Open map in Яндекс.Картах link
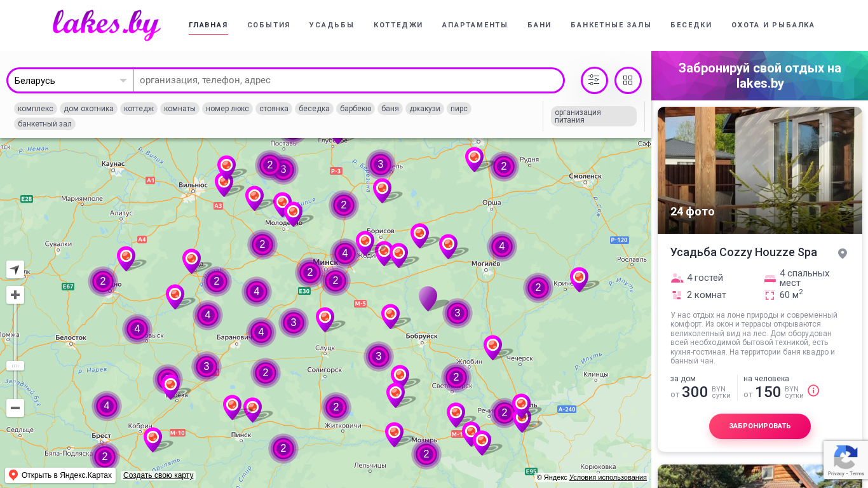This screenshot has width=868, height=488. click(60, 475)
